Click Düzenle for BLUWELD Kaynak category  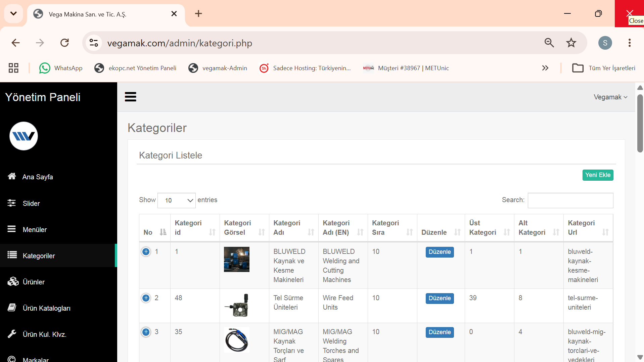tap(440, 252)
